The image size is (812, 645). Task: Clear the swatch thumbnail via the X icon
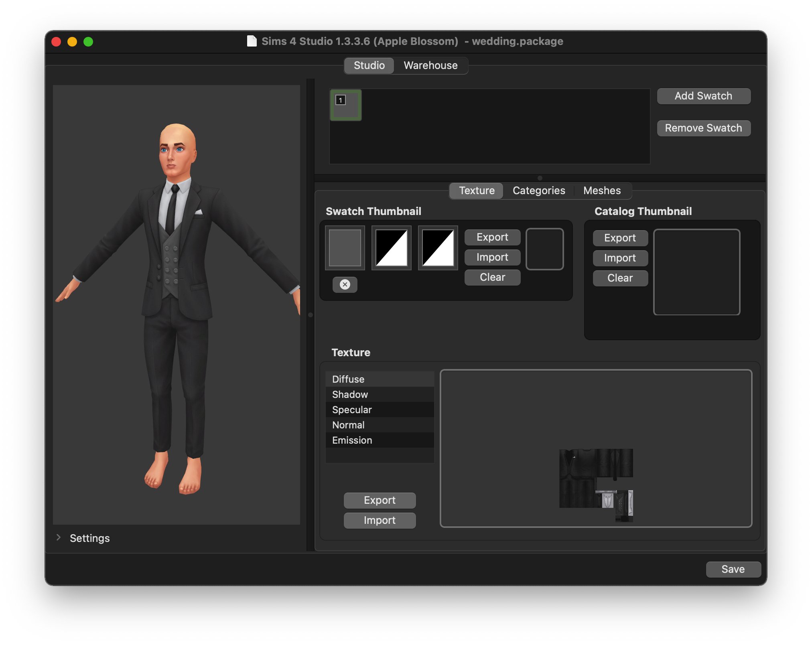[x=345, y=285]
